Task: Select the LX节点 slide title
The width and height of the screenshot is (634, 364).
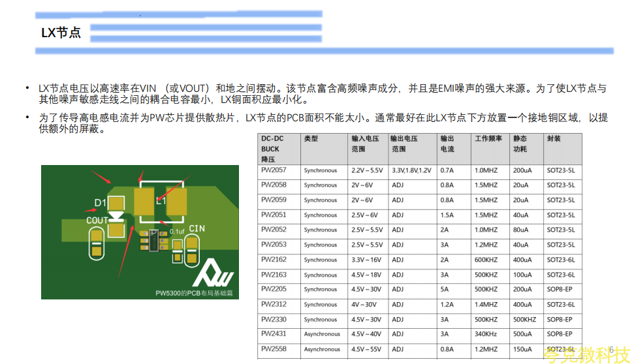Action: pos(61,33)
